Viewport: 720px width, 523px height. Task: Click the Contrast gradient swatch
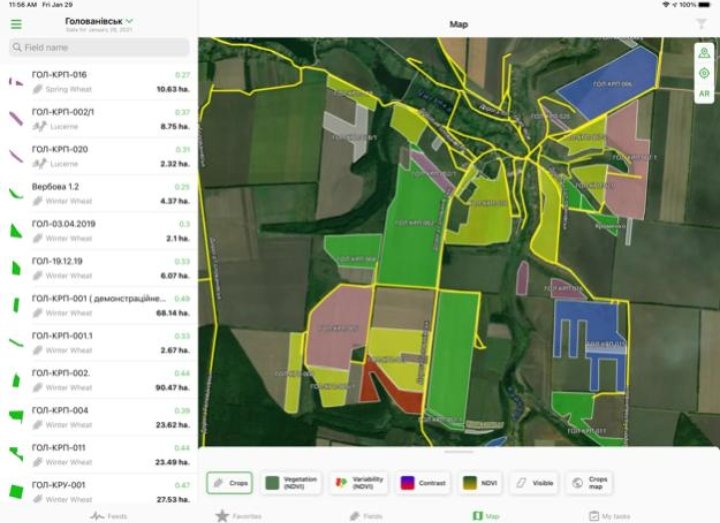[x=407, y=483]
